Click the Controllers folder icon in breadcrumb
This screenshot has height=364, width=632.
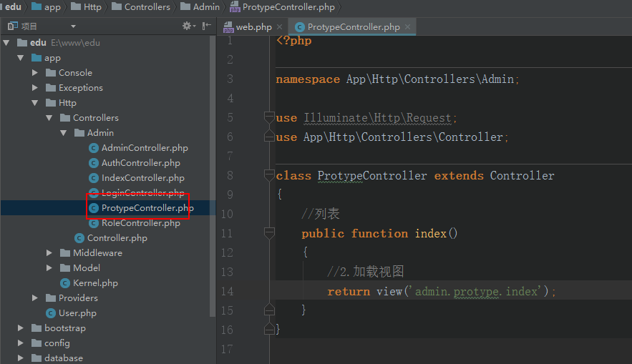(x=115, y=7)
